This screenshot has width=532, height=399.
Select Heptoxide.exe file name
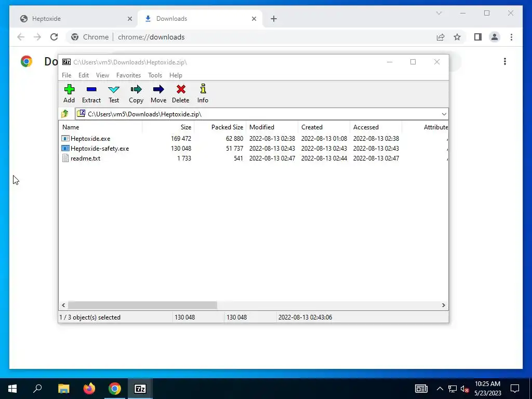[90, 138]
